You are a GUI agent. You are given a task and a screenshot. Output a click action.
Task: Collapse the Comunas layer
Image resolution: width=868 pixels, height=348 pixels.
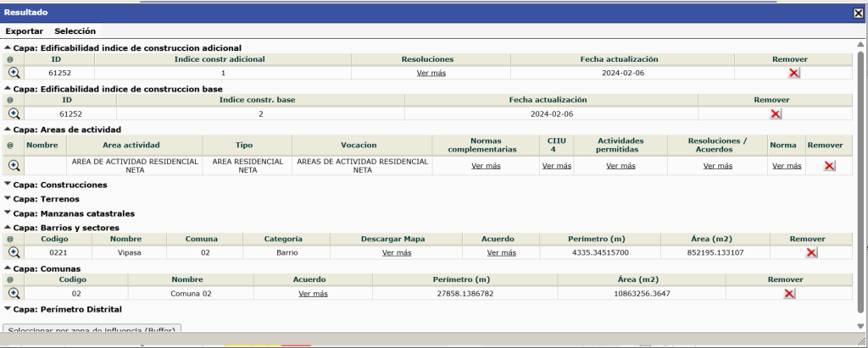8,268
